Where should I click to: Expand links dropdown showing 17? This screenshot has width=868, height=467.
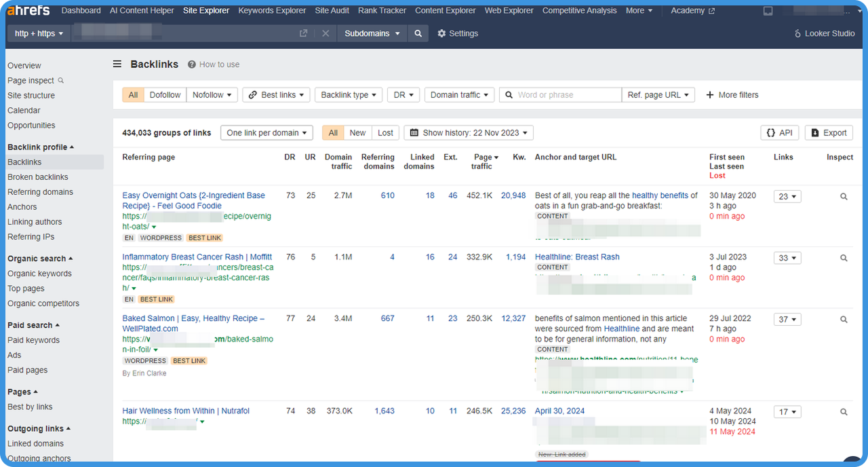787,411
